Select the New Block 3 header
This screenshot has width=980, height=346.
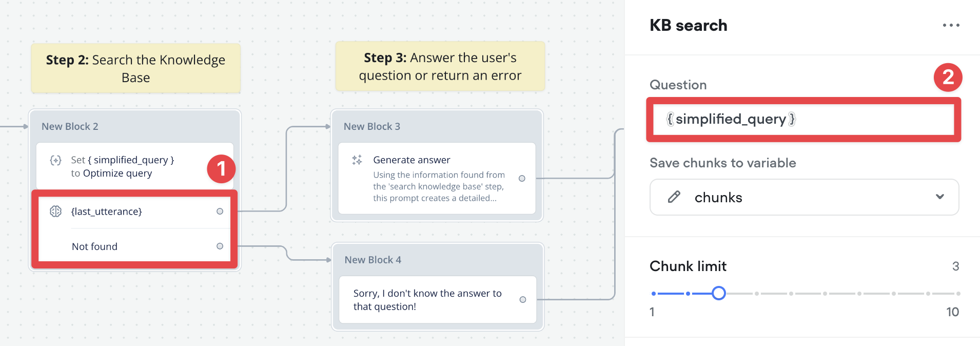pyautogui.click(x=437, y=126)
